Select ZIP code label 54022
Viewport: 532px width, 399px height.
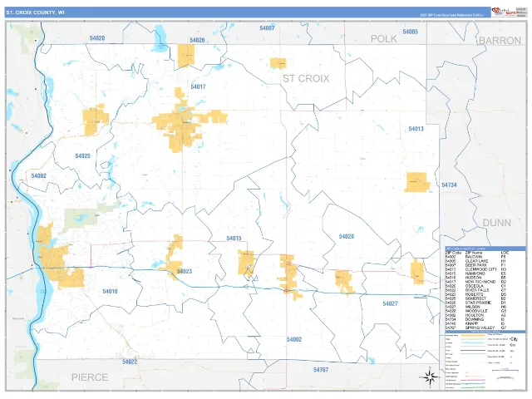pyautogui.click(x=130, y=362)
